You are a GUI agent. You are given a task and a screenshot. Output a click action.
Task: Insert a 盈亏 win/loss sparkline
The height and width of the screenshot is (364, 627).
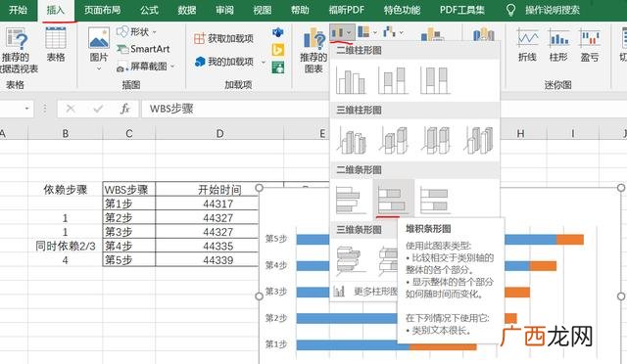[590, 45]
